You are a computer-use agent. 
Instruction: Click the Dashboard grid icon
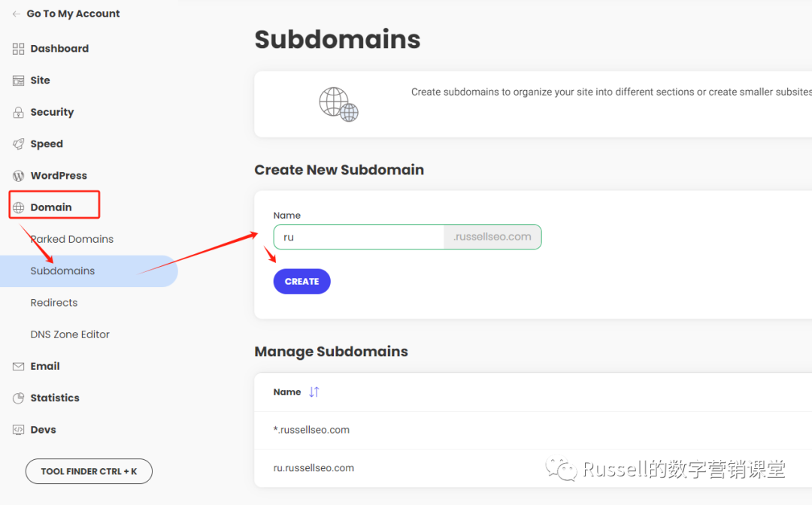coord(19,49)
